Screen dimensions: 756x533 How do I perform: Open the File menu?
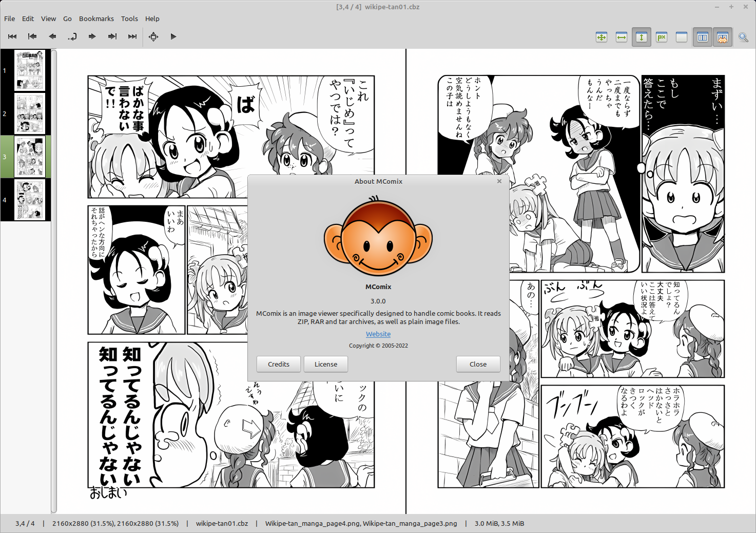(10, 18)
